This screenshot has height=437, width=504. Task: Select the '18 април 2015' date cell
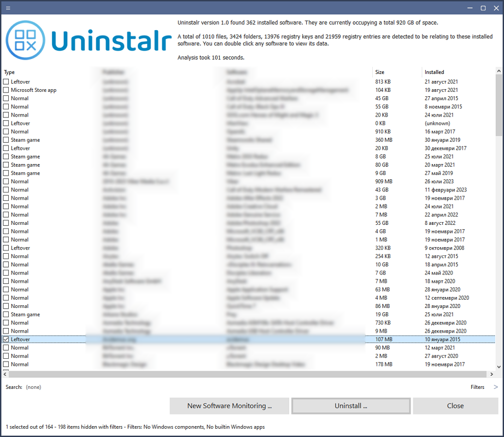(441, 265)
